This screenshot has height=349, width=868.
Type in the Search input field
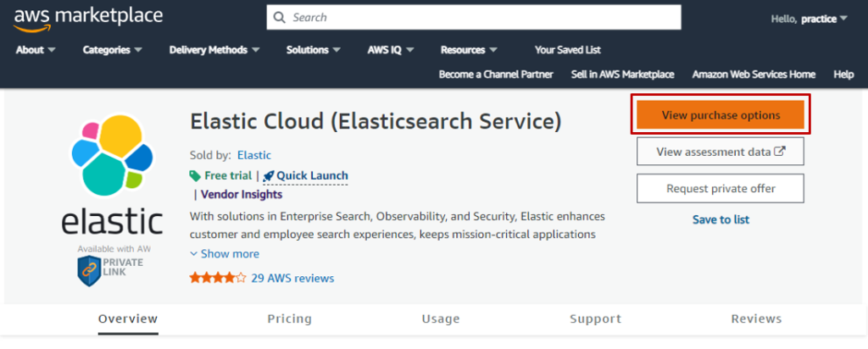[483, 17]
